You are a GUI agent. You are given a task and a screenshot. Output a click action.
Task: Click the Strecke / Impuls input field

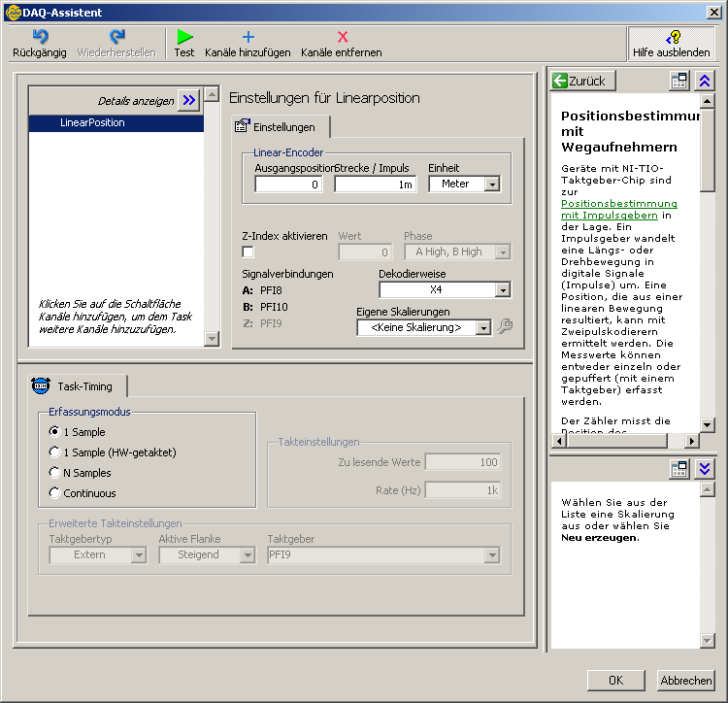[x=375, y=184]
